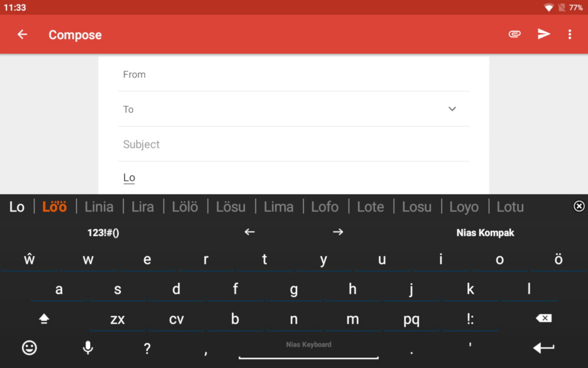Expand the To recipients field chevron
Screen dimensions: 588x368
click(452, 109)
